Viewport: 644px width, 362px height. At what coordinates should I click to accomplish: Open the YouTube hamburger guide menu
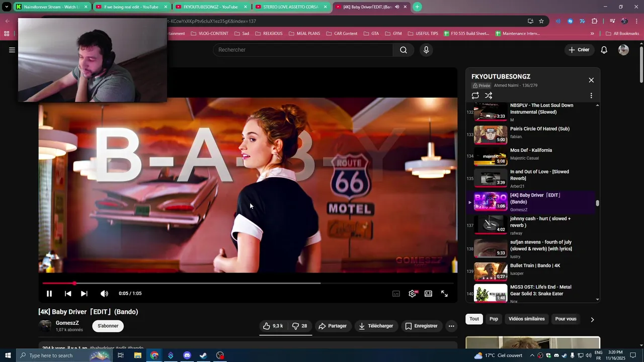point(12,50)
